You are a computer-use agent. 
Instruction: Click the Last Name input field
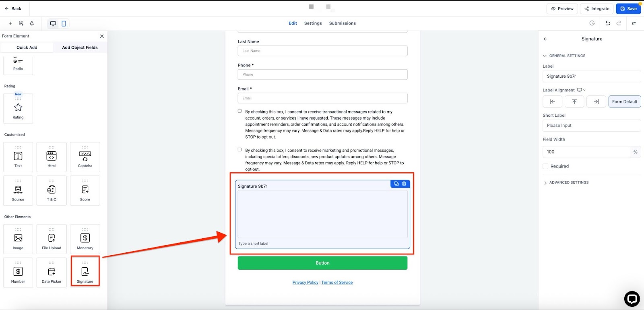click(322, 51)
